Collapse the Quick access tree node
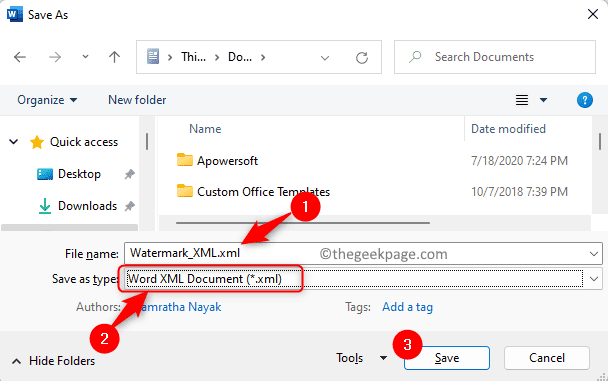The height and width of the screenshot is (381, 608). point(14,142)
